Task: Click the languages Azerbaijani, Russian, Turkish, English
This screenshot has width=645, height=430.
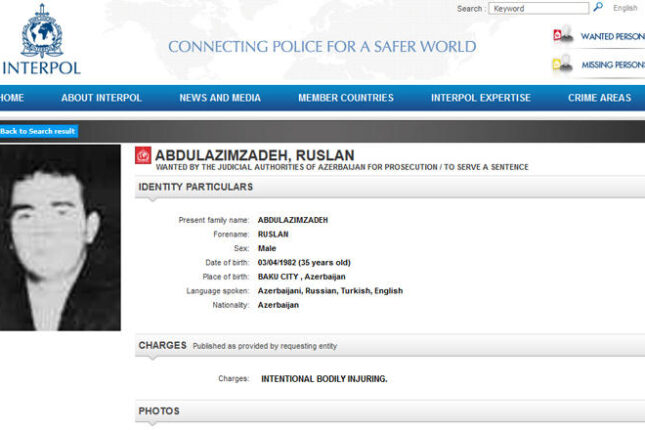Action: coord(330,291)
